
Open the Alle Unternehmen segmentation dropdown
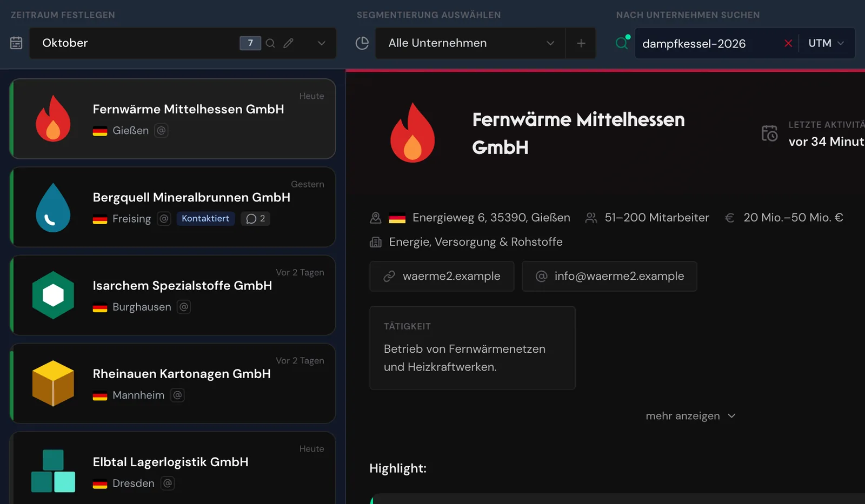pyautogui.click(x=470, y=43)
